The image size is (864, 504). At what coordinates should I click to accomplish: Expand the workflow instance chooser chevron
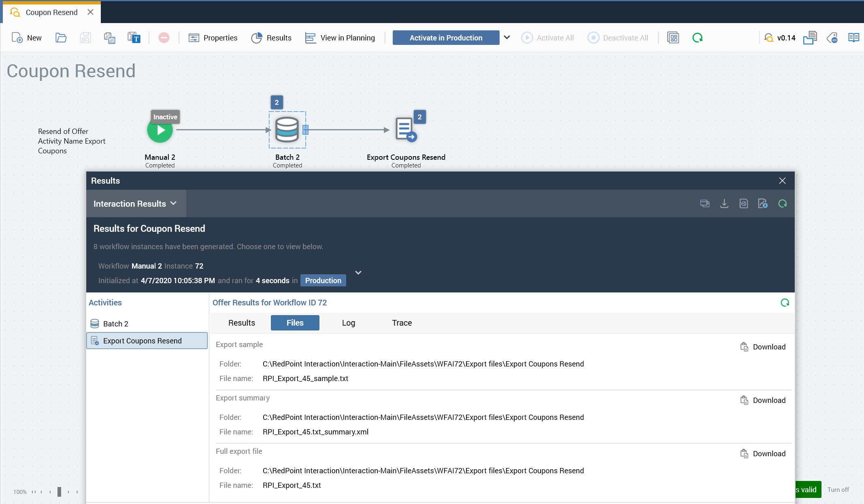click(358, 273)
